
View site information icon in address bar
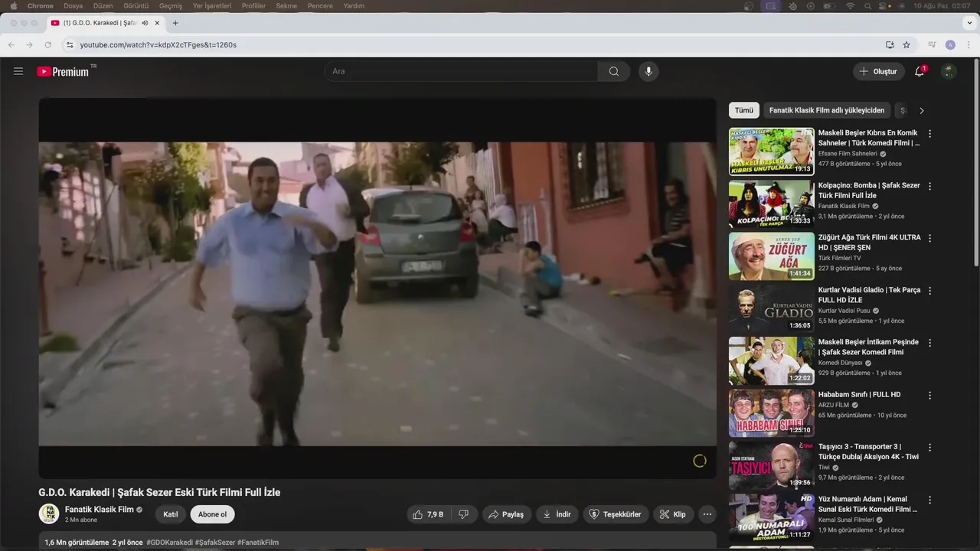tap(70, 45)
